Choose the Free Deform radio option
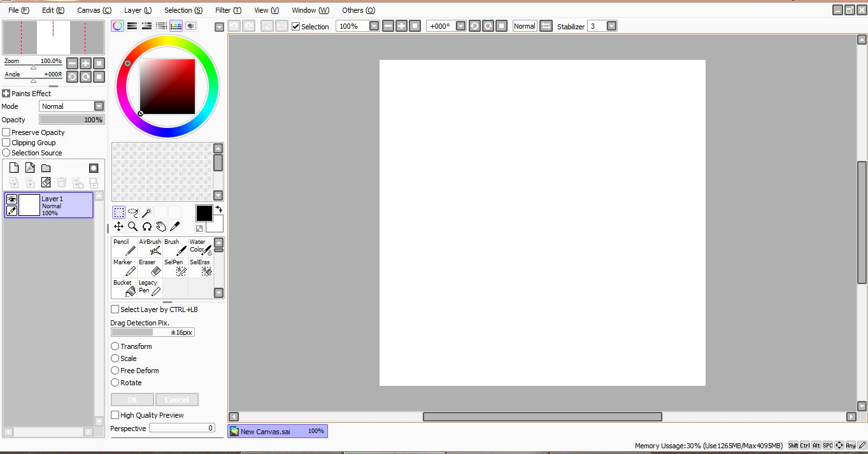 coord(115,371)
